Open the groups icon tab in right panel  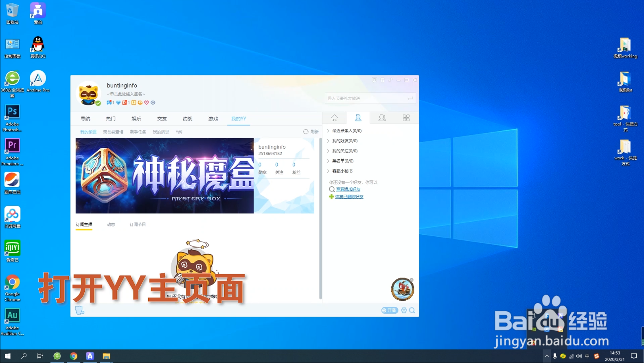pyautogui.click(x=382, y=118)
